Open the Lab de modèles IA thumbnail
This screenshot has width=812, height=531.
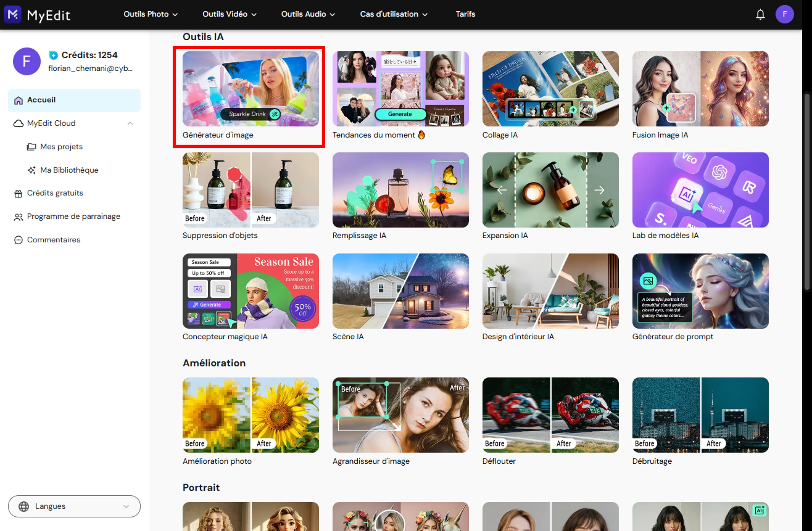click(x=700, y=190)
